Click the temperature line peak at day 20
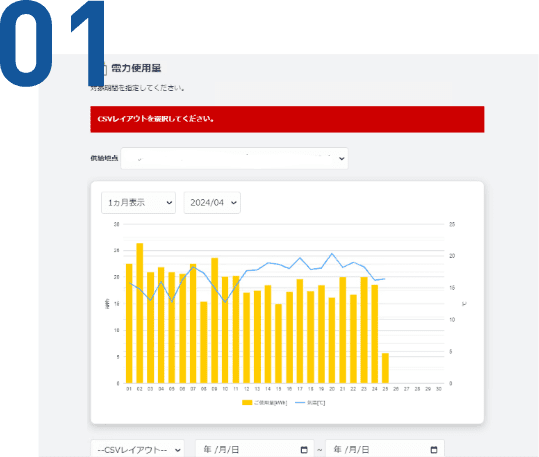This screenshot has width=539, height=457. 332,254
